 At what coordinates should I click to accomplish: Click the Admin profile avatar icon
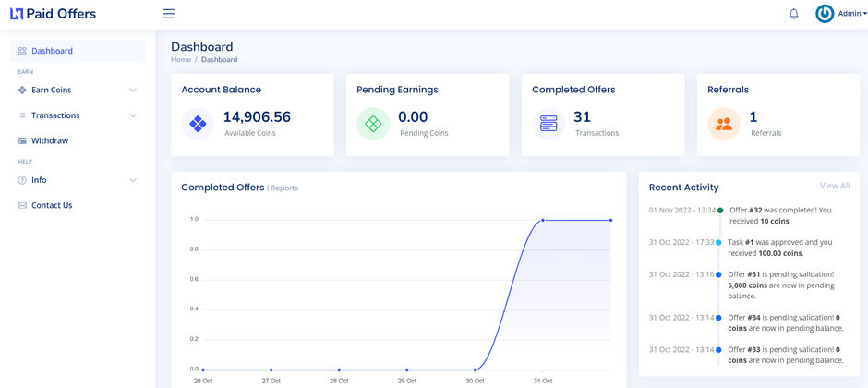tap(825, 14)
